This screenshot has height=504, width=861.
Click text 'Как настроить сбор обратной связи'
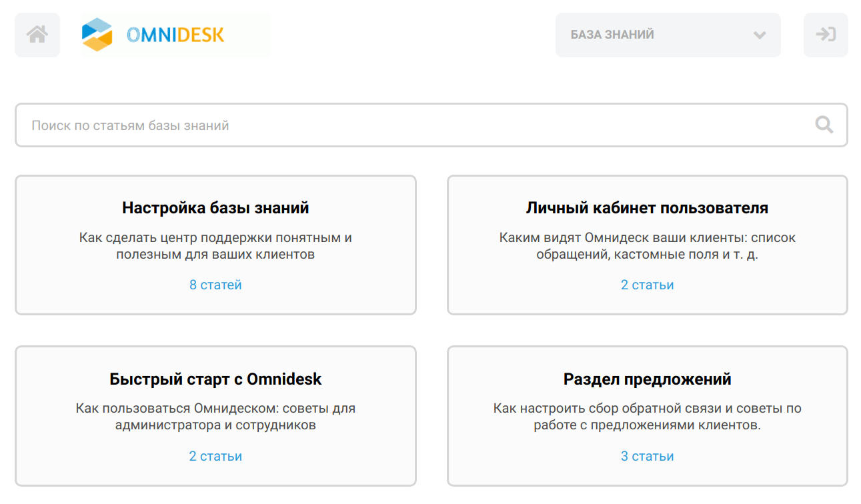click(609, 408)
